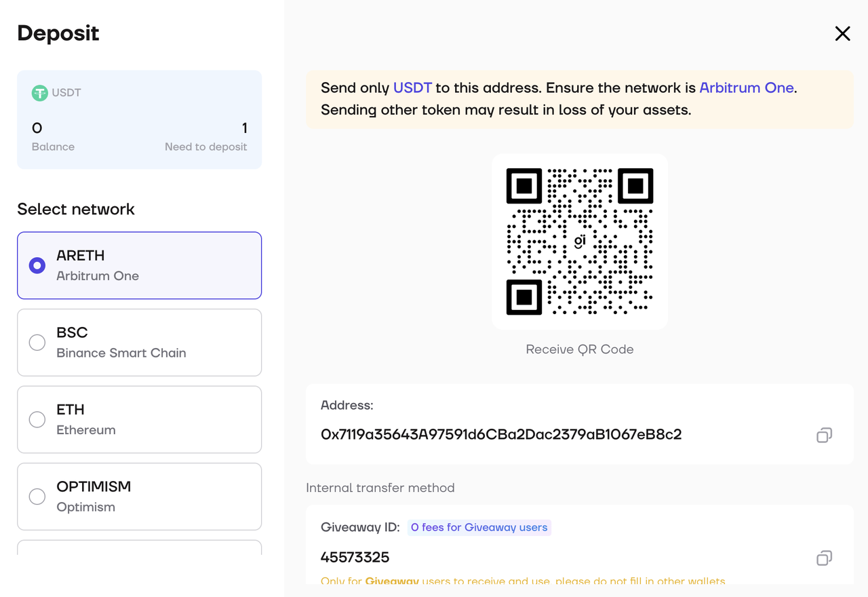Click the Giveaway link in yellow note
868x597 pixels.
(x=393, y=581)
